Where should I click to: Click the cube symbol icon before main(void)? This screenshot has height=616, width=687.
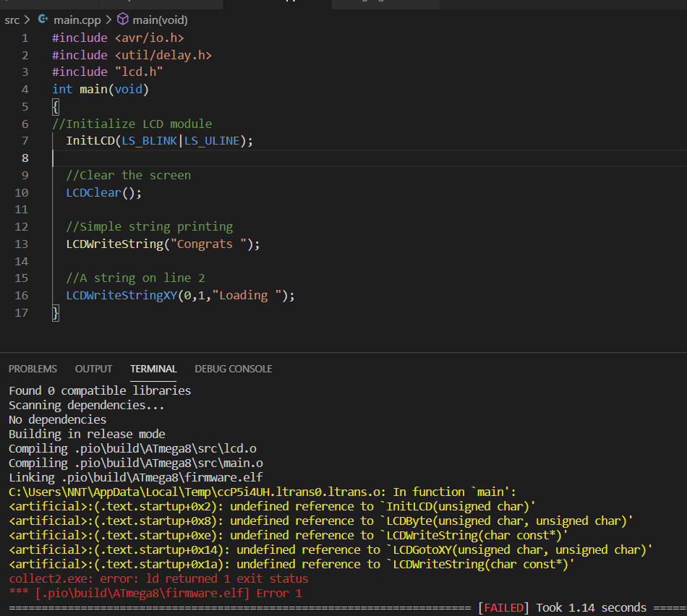[123, 20]
